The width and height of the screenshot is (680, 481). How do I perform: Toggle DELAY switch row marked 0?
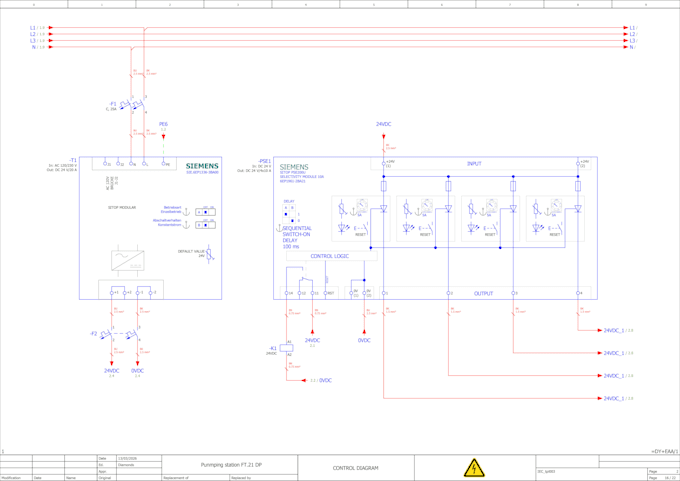289,221
